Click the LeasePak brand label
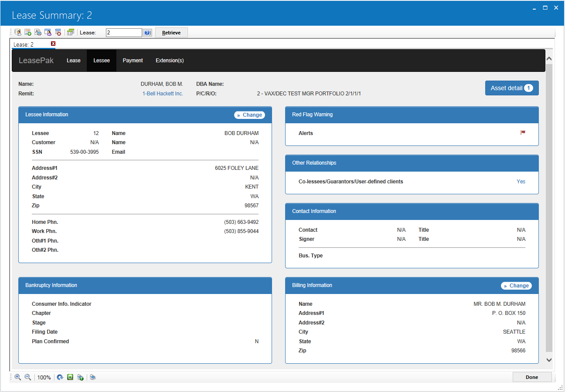The image size is (565, 392). pos(36,61)
